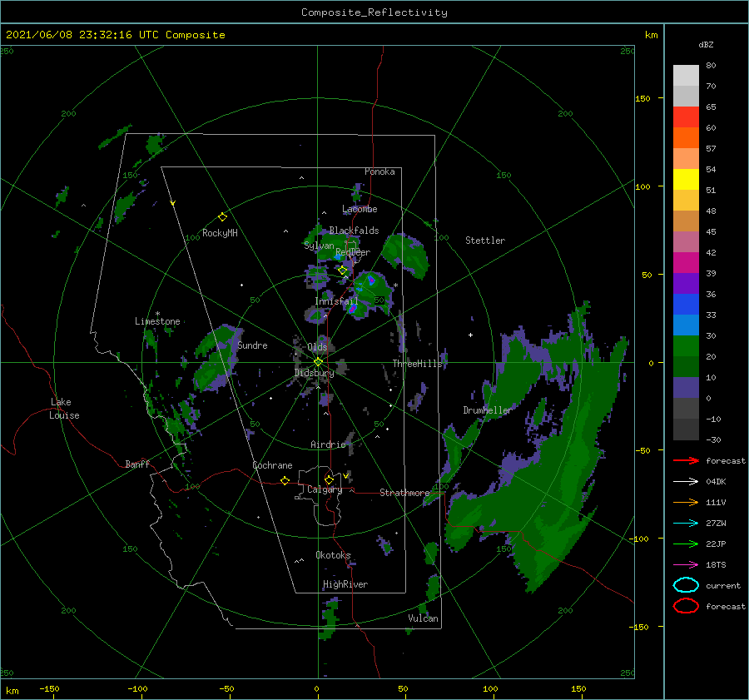Click the RedDeer city label
The image size is (749, 700).
(353, 252)
